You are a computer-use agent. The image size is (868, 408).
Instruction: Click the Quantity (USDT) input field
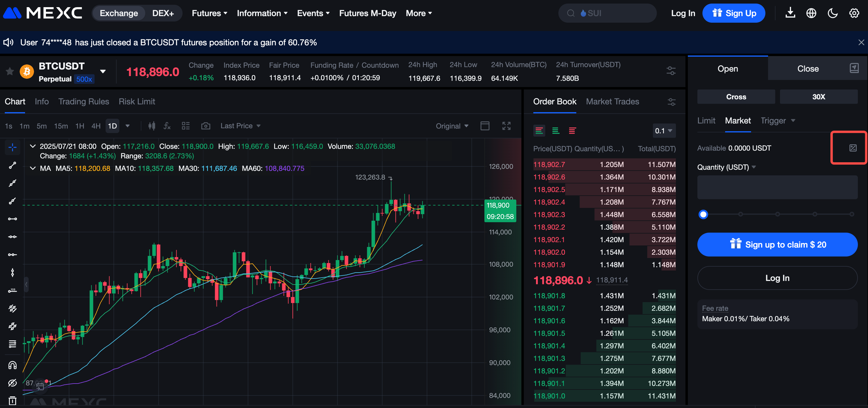pos(777,187)
